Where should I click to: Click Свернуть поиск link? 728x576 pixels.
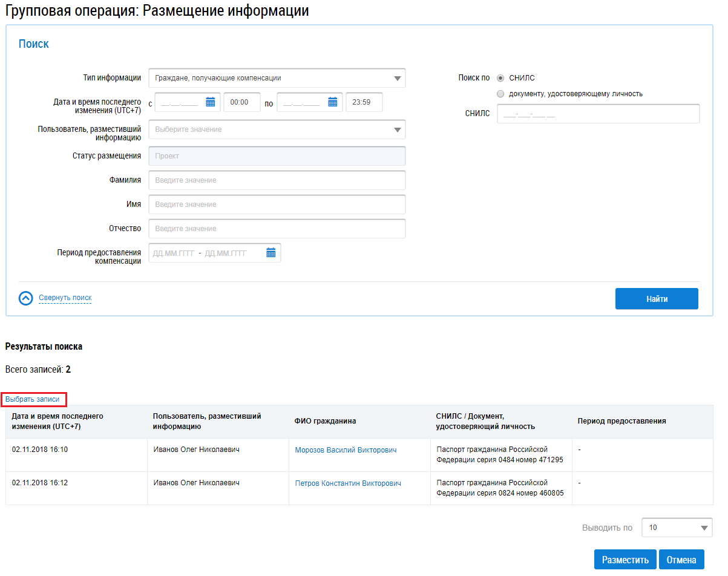tap(65, 298)
